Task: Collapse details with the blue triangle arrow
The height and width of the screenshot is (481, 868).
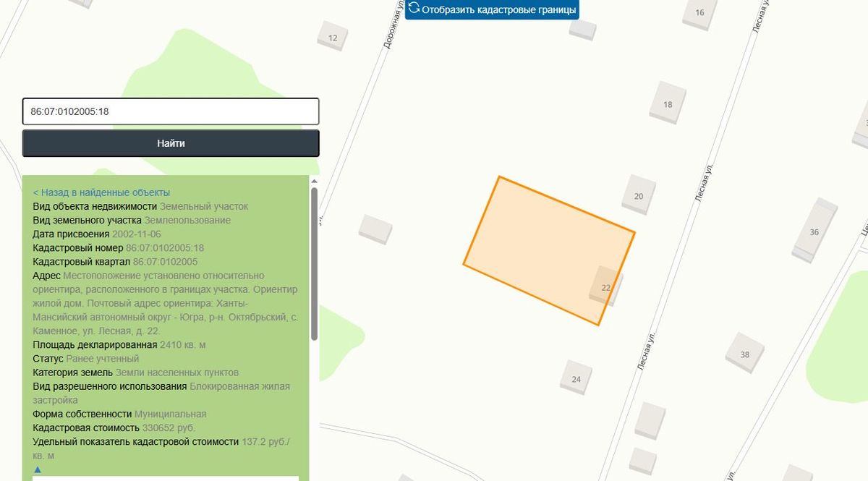Action: click(38, 469)
